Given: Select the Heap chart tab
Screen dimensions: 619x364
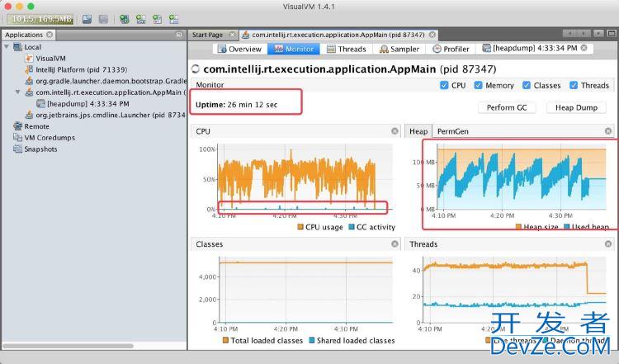Looking at the screenshot, I should (x=418, y=131).
